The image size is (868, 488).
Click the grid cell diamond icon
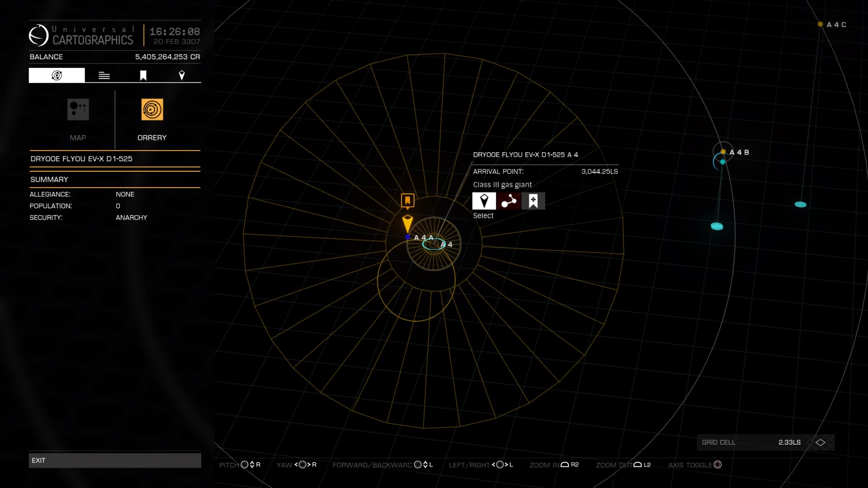[x=820, y=442]
